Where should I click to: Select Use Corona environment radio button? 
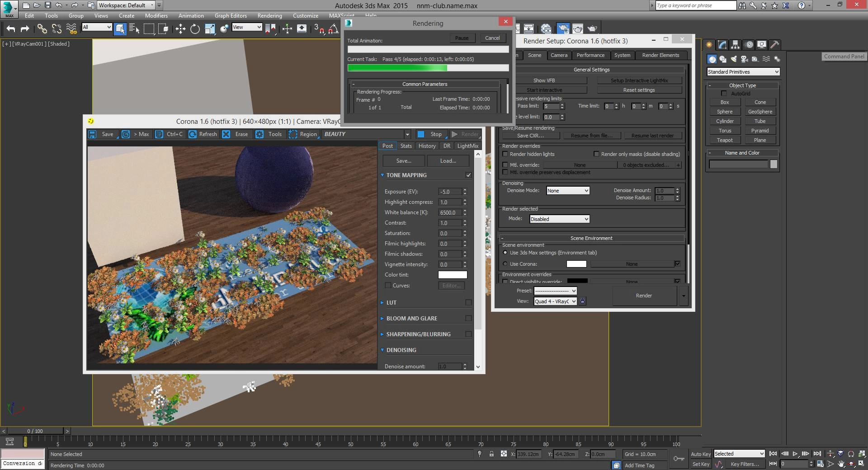(505, 264)
